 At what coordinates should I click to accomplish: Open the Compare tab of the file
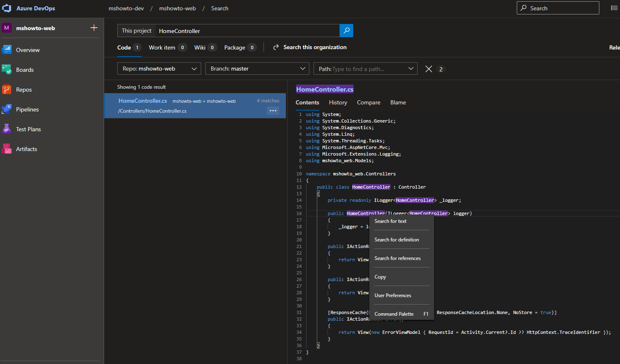point(368,102)
